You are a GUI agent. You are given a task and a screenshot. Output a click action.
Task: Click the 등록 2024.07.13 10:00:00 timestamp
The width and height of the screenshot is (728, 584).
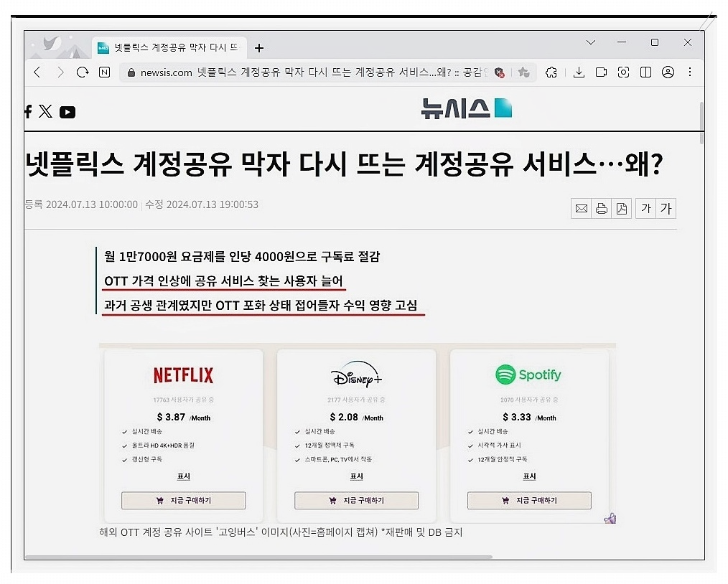(81, 204)
